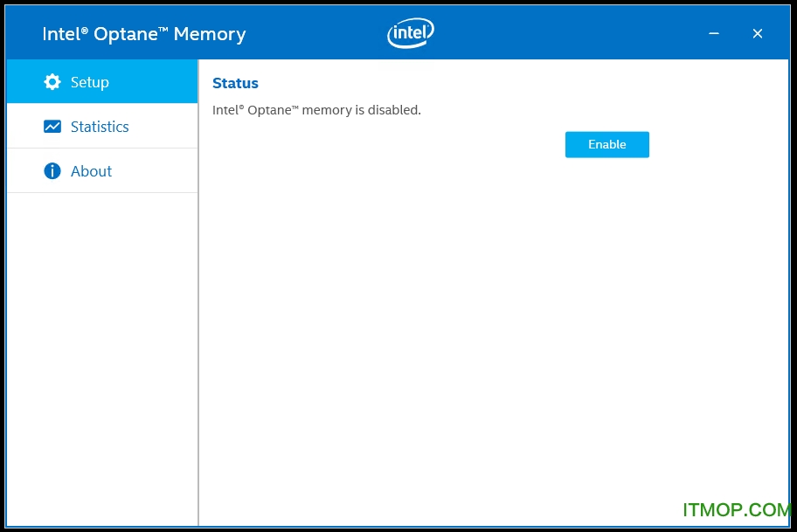Minimize the Intel Optane Memory window

pos(714,33)
